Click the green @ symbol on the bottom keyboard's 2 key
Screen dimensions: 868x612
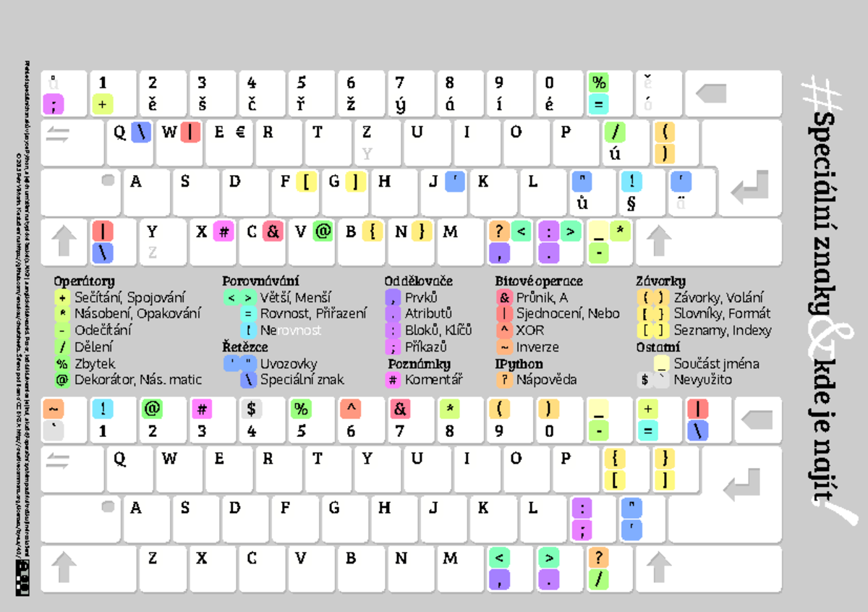tap(152, 409)
